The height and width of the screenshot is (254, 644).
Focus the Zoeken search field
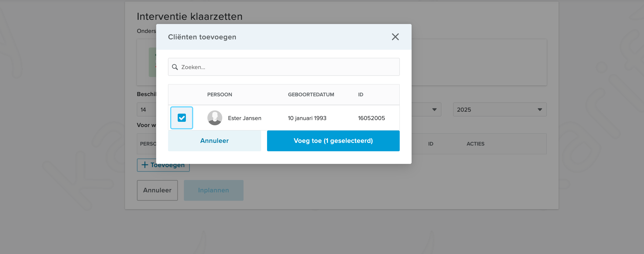(x=288, y=67)
